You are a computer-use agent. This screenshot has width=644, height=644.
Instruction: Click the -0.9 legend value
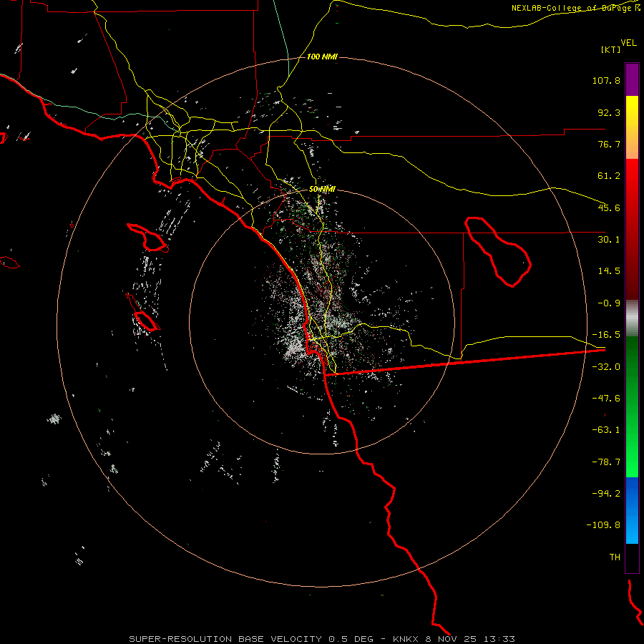click(x=609, y=303)
